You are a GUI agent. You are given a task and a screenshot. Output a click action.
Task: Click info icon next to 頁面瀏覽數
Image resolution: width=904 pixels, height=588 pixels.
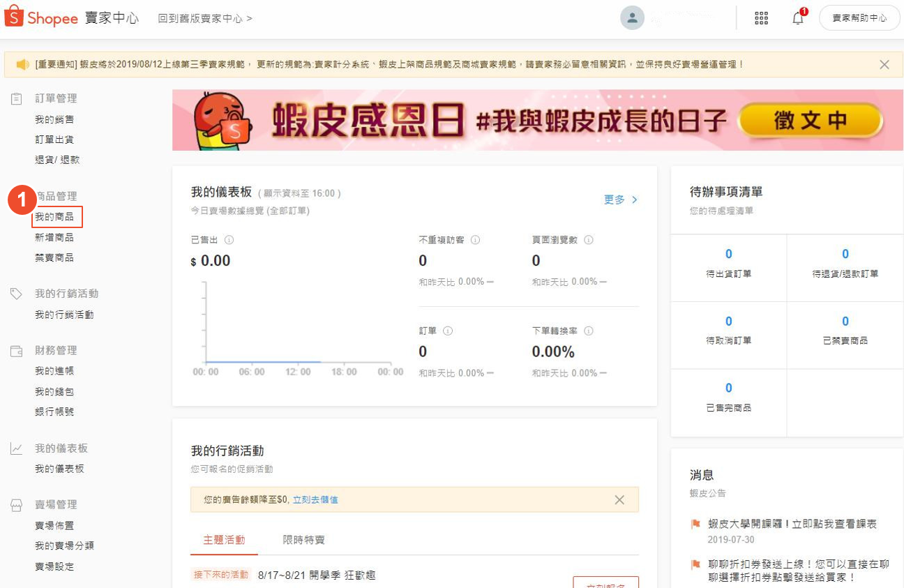click(x=588, y=239)
